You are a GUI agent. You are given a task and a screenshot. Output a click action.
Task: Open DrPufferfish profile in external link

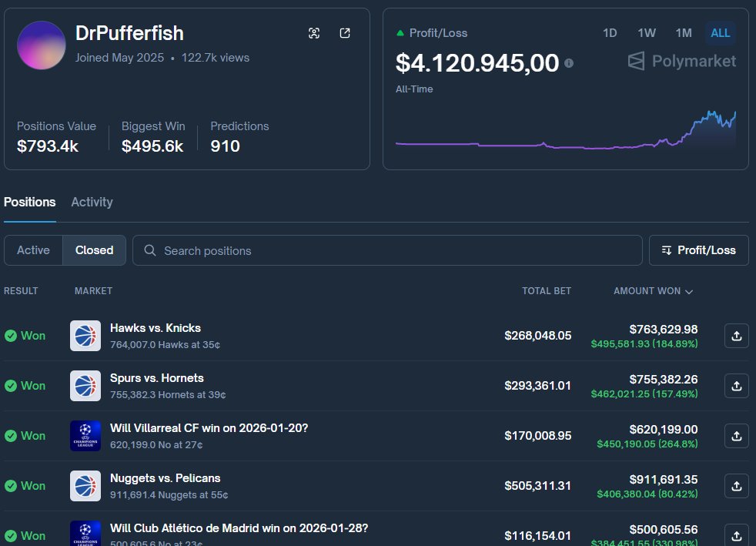(345, 33)
